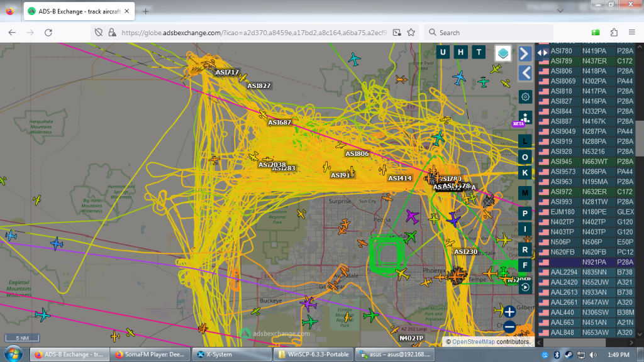
Task: Select aircraft labeled N402TP on map
Action: point(411,337)
